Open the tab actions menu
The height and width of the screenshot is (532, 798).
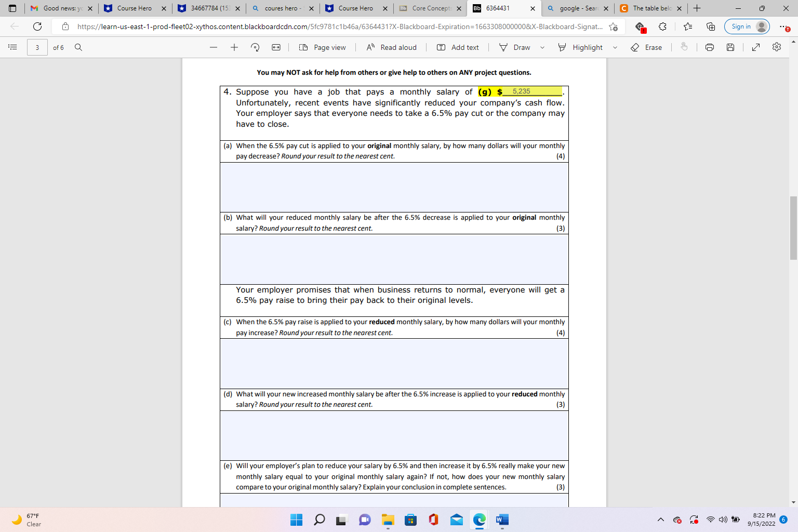(x=11, y=8)
